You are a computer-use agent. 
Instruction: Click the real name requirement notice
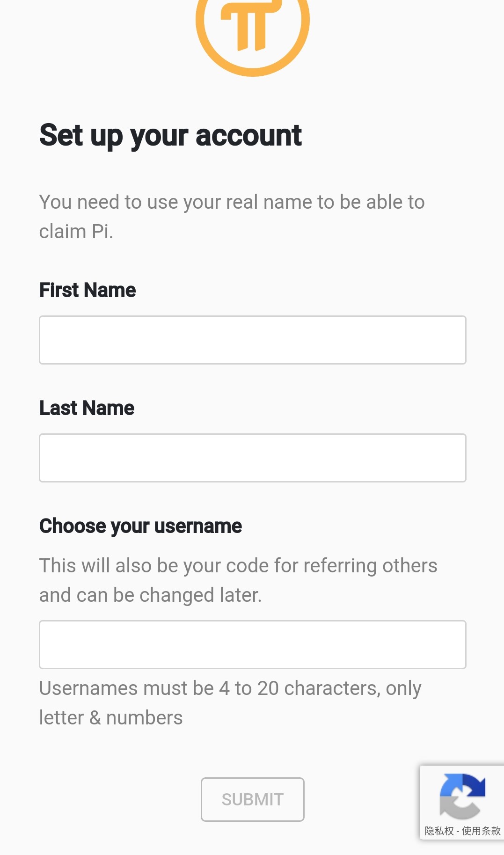point(232,217)
